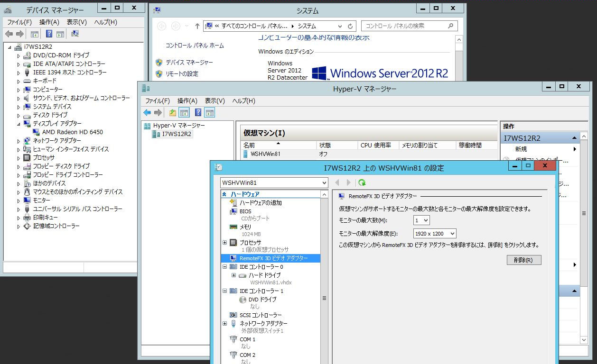Click the search magnifier in the control panel search

(451, 26)
